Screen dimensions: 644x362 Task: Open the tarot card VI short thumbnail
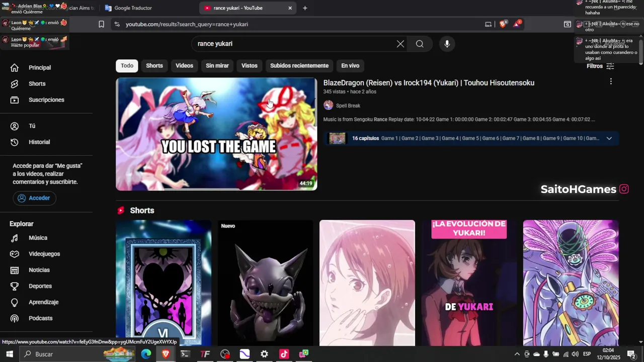point(164,283)
